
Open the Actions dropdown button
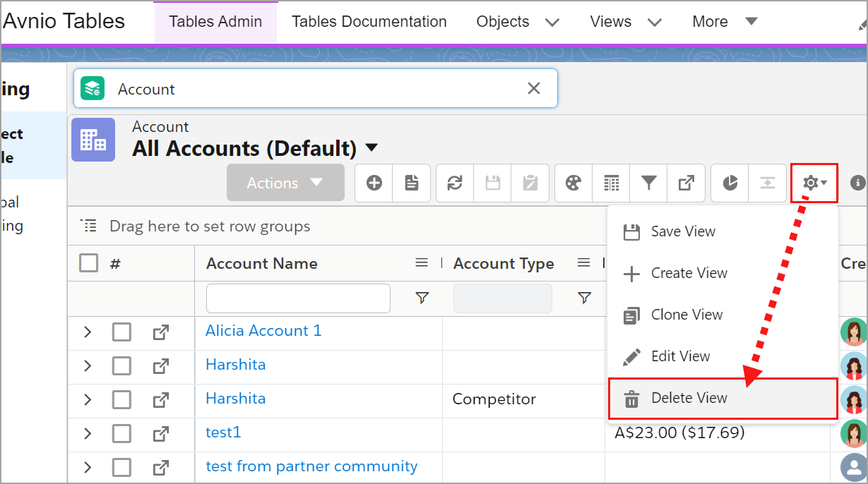(x=285, y=183)
